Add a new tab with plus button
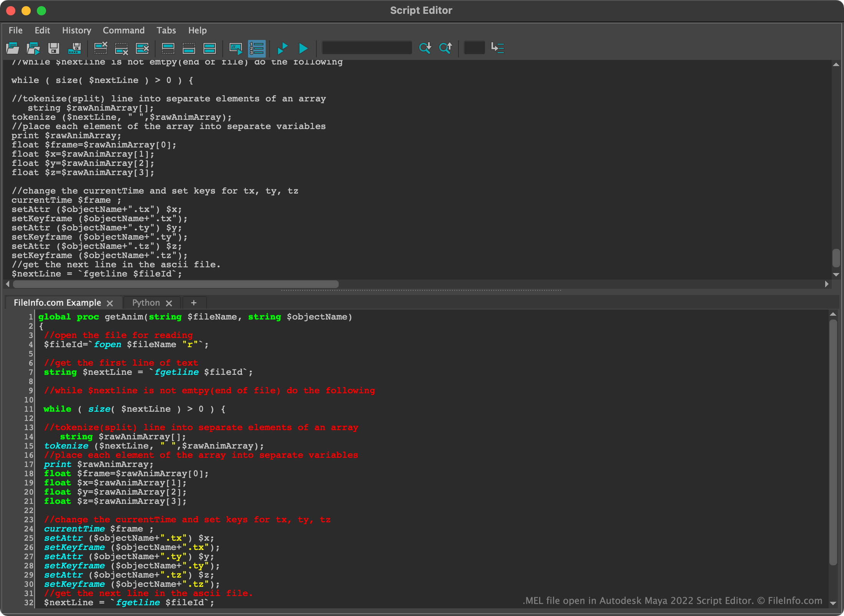Viewport: 844px width, 616px height. coord(194,303)
